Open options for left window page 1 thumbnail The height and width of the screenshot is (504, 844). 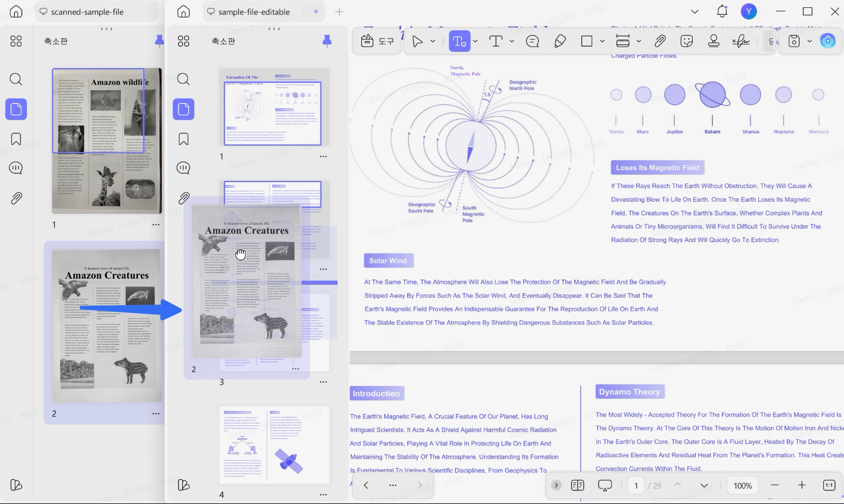[156, 224]
